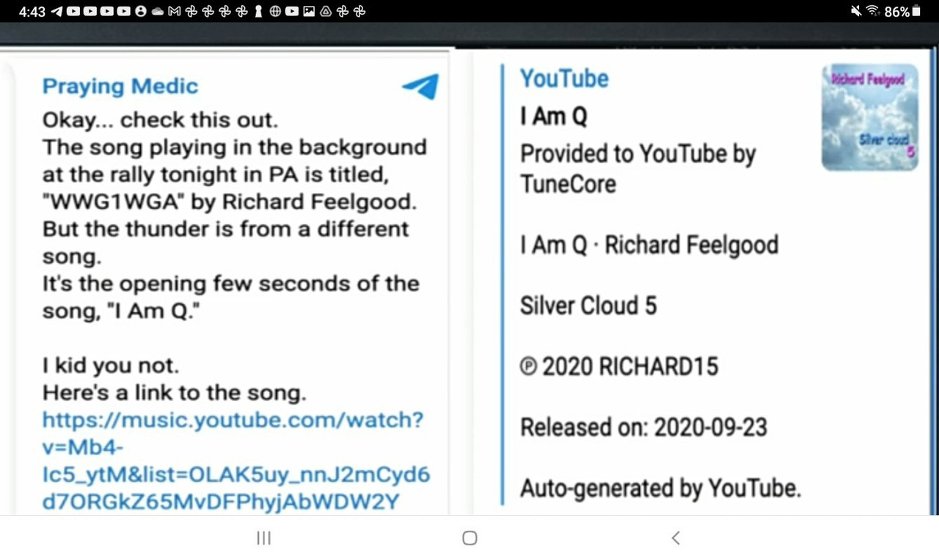Select "at the rally tonight in PA is titled," line
Screen dimensions: 939x560
(x=213, y=174)
